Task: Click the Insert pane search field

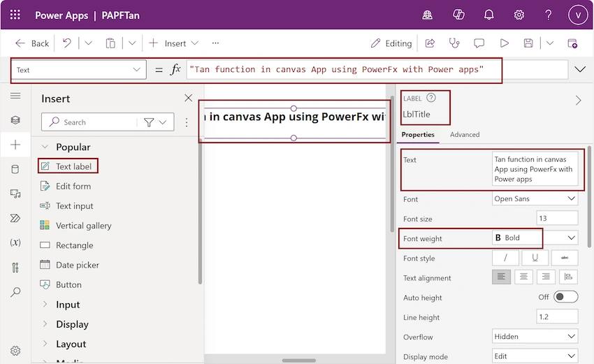Action: [x=89, y=122]
